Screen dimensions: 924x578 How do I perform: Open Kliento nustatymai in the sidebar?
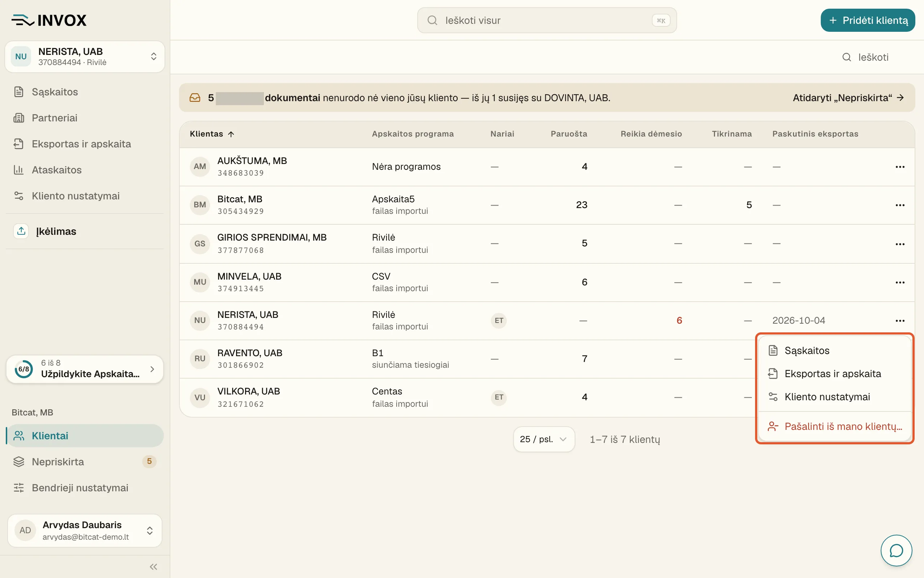coord(85,196)
